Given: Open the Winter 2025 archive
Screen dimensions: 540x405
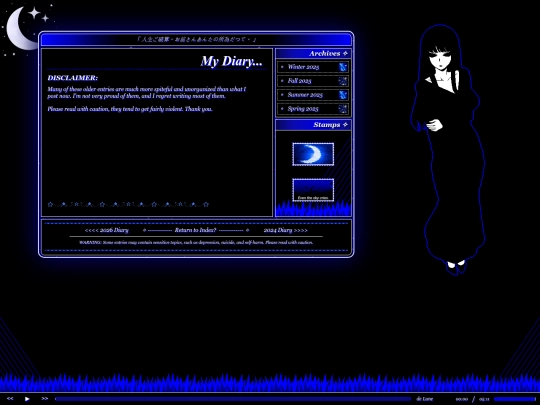Looking at the screenshot, I should [303, 67].
